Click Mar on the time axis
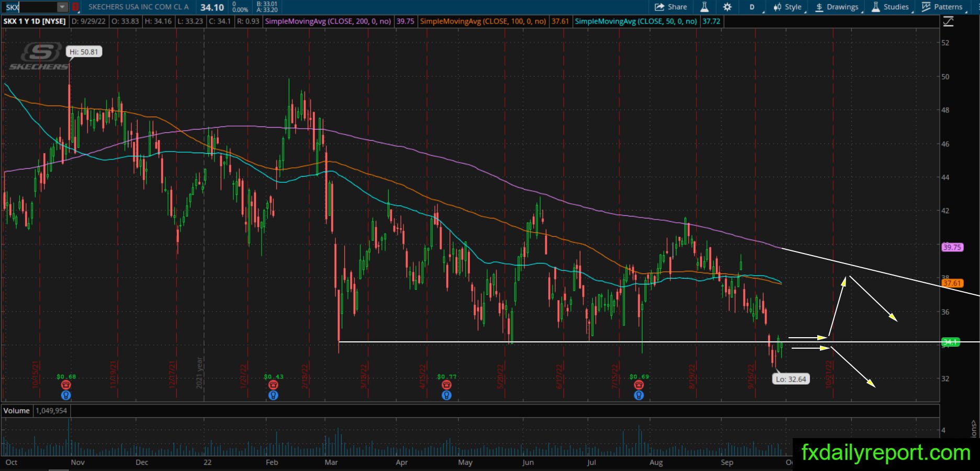 tap(331, 462)
